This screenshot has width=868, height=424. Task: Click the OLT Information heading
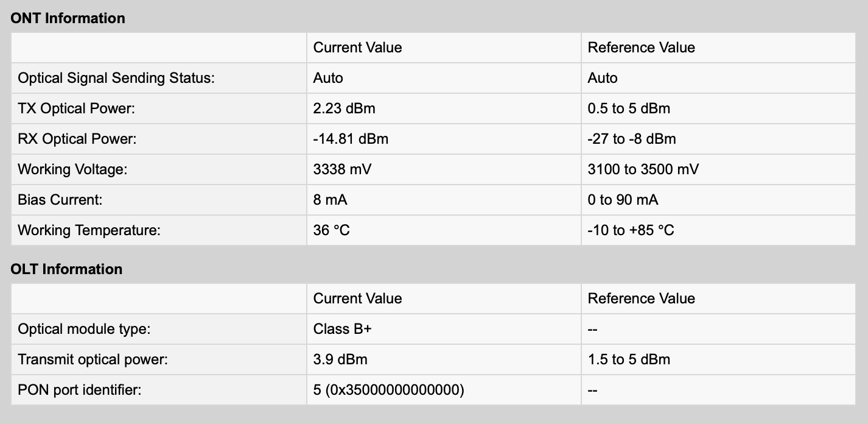coord(66,269)
